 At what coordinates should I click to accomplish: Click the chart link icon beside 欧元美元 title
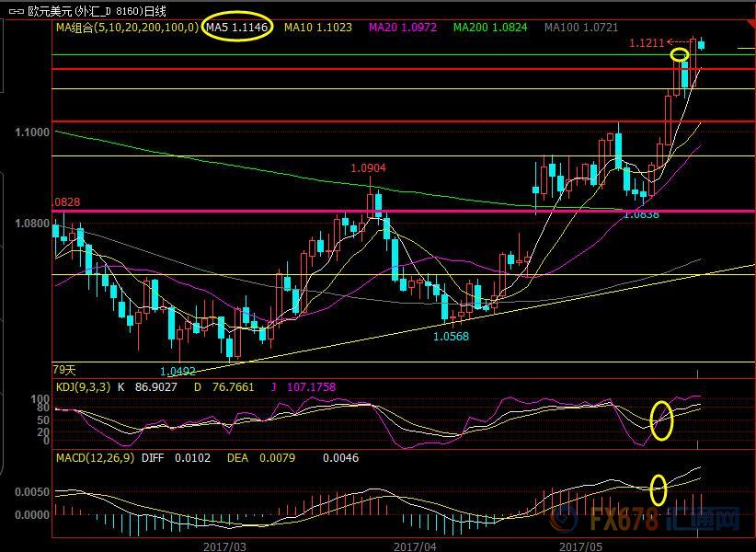click(14, 11)
